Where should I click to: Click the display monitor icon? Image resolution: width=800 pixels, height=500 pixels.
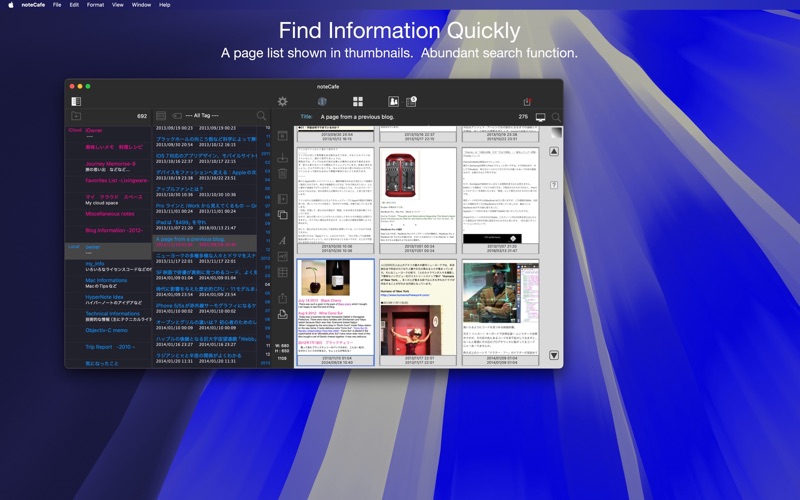[x=540, y=117]
